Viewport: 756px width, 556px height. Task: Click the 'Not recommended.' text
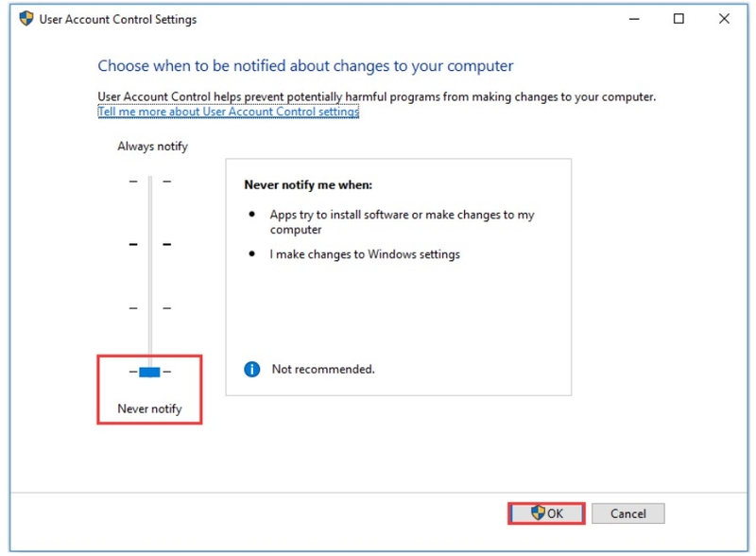tap(323, 369)
